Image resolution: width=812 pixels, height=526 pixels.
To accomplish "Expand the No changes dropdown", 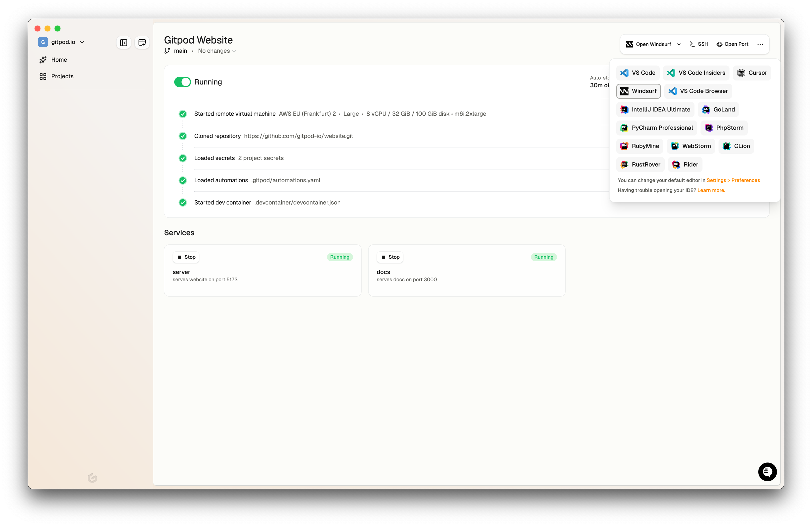I will click(x=217, y=51).
